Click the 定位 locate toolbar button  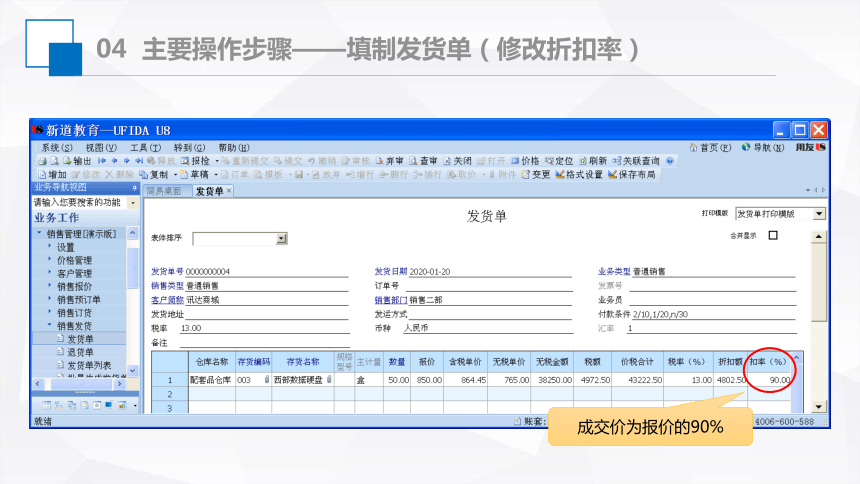(x=559, y=161)
